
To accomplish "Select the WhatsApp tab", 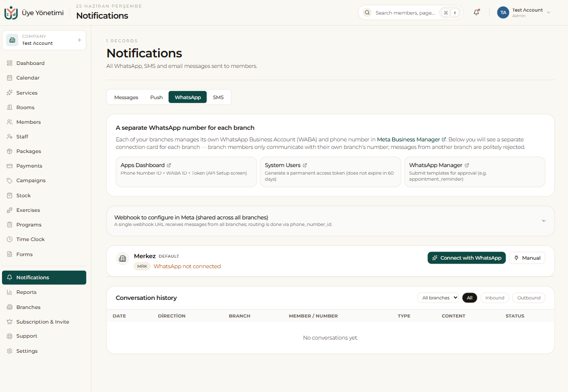I will pyautogui.click(x=188, y=97).
